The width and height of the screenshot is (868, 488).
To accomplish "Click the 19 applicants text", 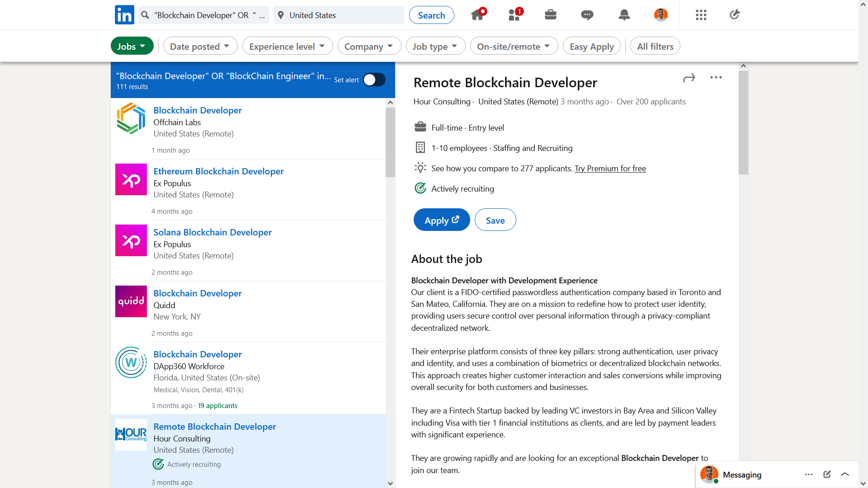I will (217, 406).
